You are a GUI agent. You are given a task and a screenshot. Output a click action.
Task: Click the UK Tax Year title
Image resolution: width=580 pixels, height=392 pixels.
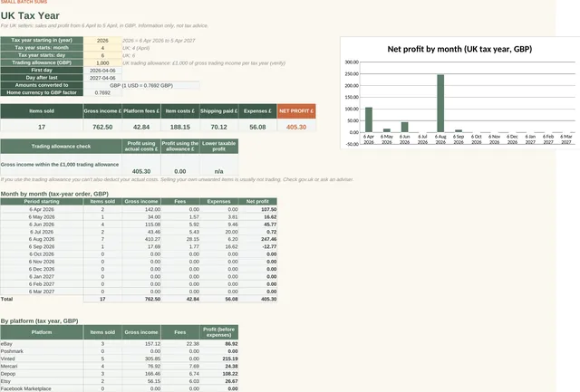30,15
